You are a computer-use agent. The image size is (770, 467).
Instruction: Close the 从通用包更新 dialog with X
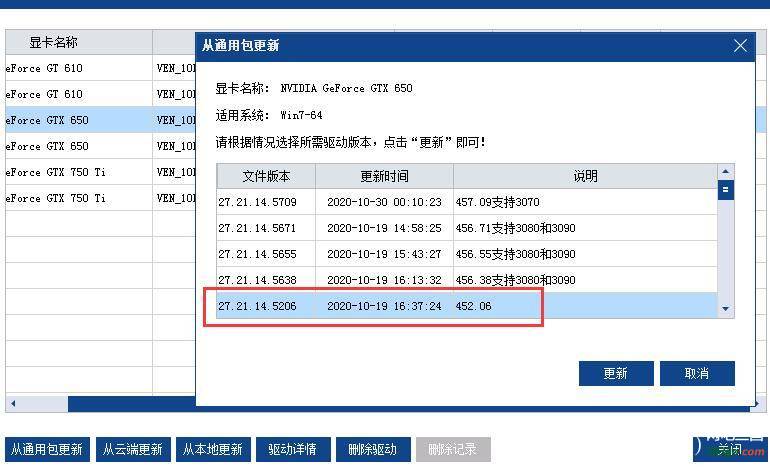tap(740, 46)
